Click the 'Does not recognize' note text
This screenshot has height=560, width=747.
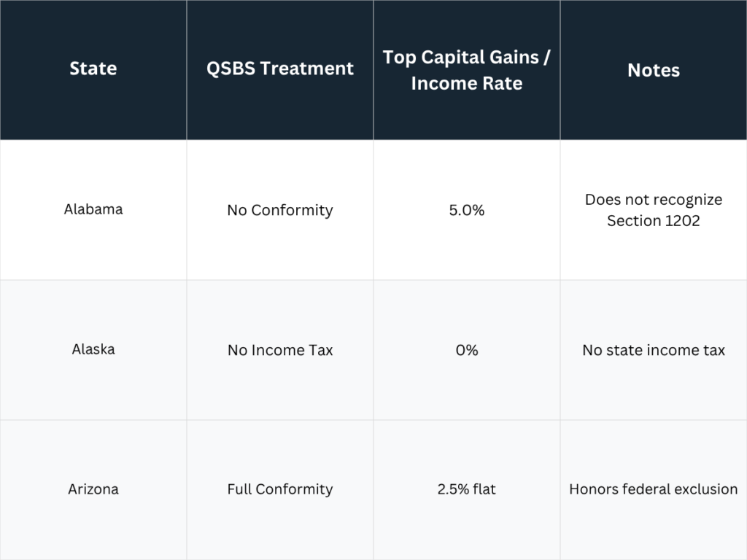(x=653, y=200)
